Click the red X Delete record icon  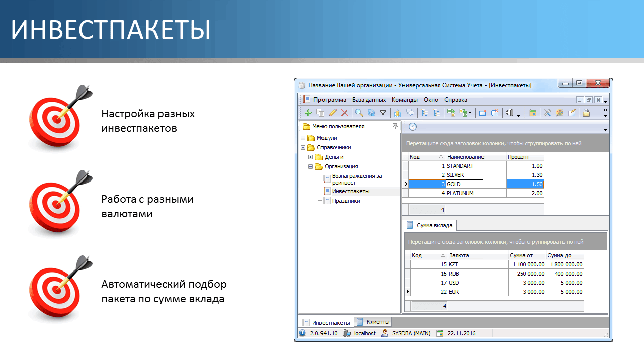click(344, 113)
